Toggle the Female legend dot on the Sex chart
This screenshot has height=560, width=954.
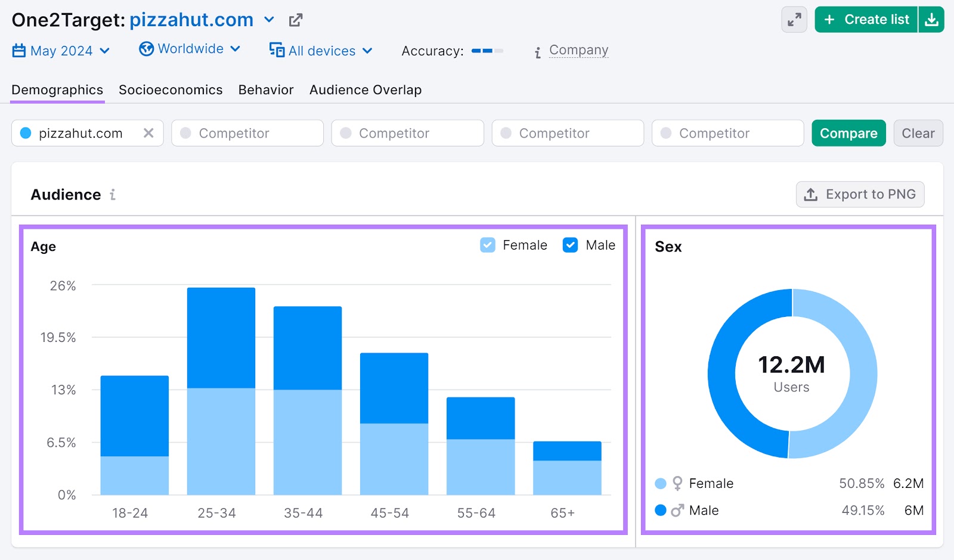point(660,483)
